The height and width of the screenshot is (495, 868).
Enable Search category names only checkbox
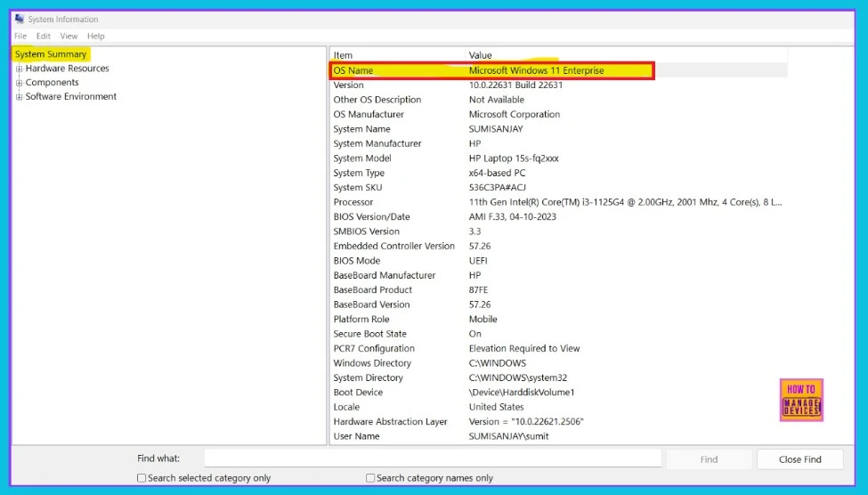[370, 478]
